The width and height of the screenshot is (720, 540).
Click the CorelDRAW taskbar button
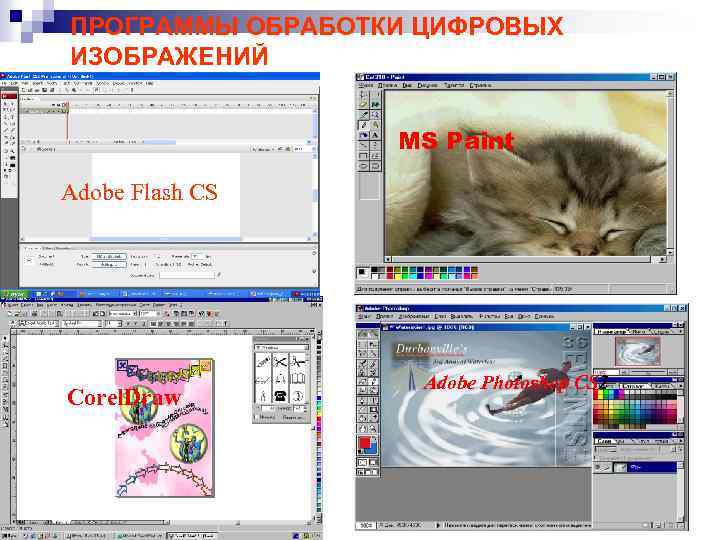tap(191, 536)
